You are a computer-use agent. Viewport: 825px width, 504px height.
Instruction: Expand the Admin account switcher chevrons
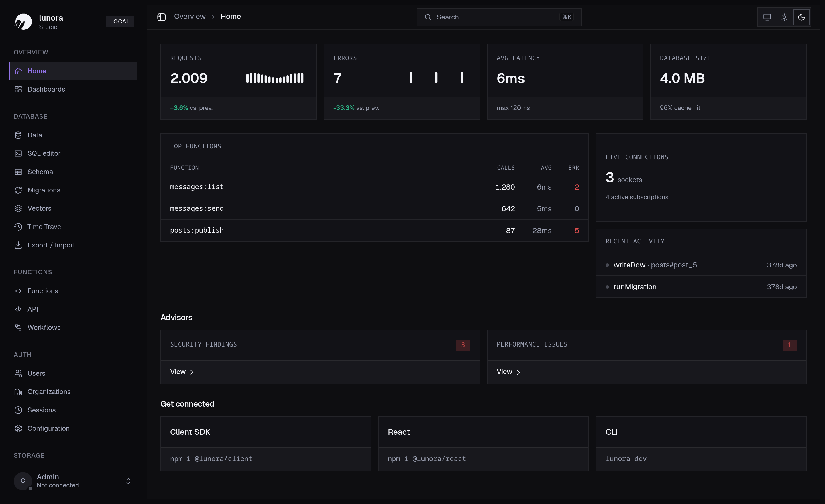[128, 481]
